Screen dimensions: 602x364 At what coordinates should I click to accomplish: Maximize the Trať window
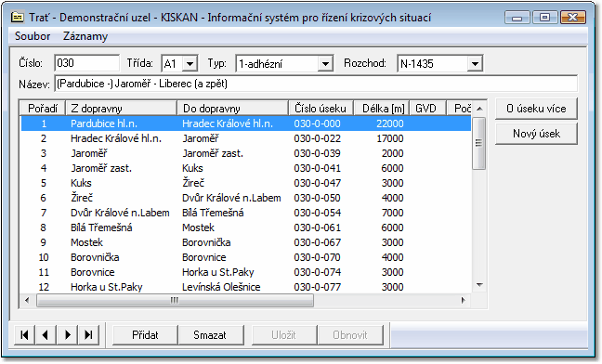(x=544, y=18)
